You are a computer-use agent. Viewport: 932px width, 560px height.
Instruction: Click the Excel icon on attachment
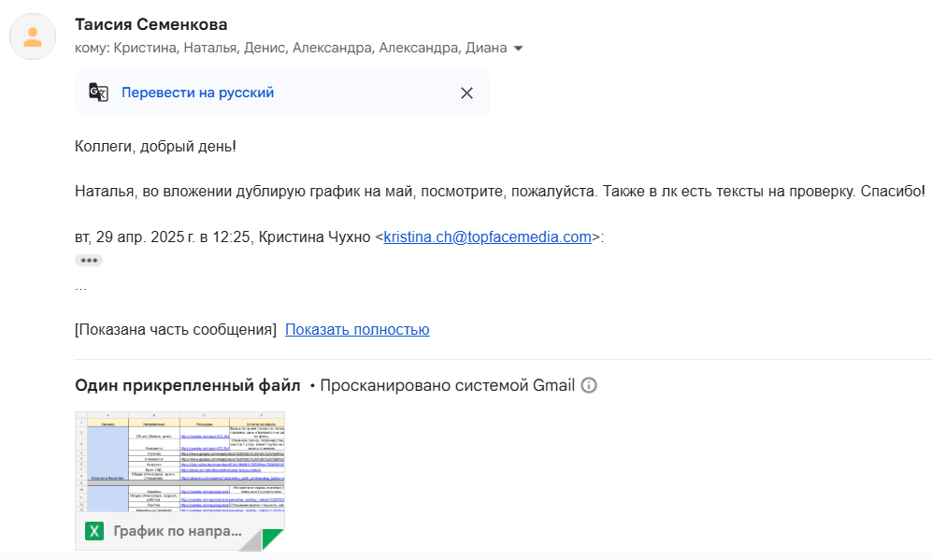pyautogui.click(x=93, y=531)
